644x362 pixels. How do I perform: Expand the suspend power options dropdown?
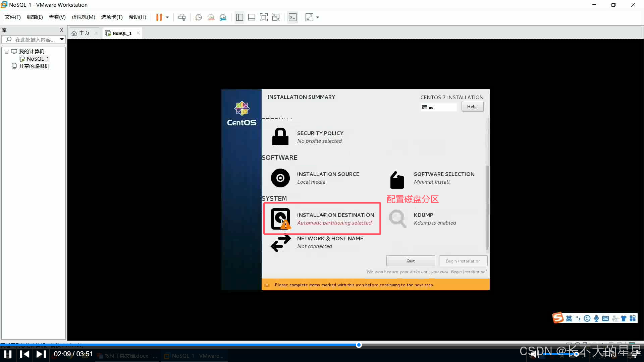click(167, 17)
